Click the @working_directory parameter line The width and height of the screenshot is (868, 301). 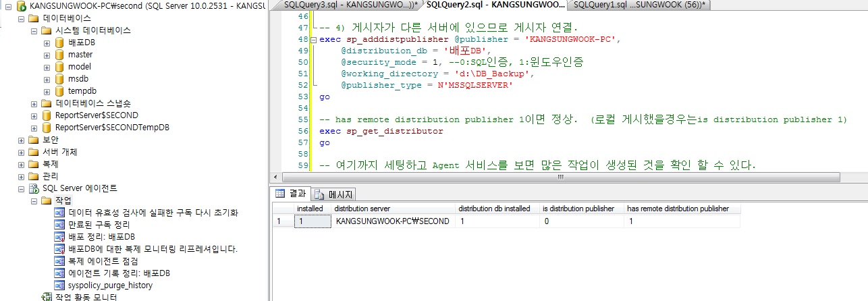437,74
